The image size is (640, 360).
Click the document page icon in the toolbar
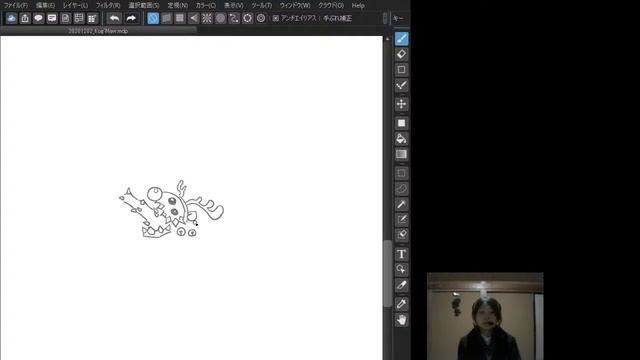[x=65, y=18]
